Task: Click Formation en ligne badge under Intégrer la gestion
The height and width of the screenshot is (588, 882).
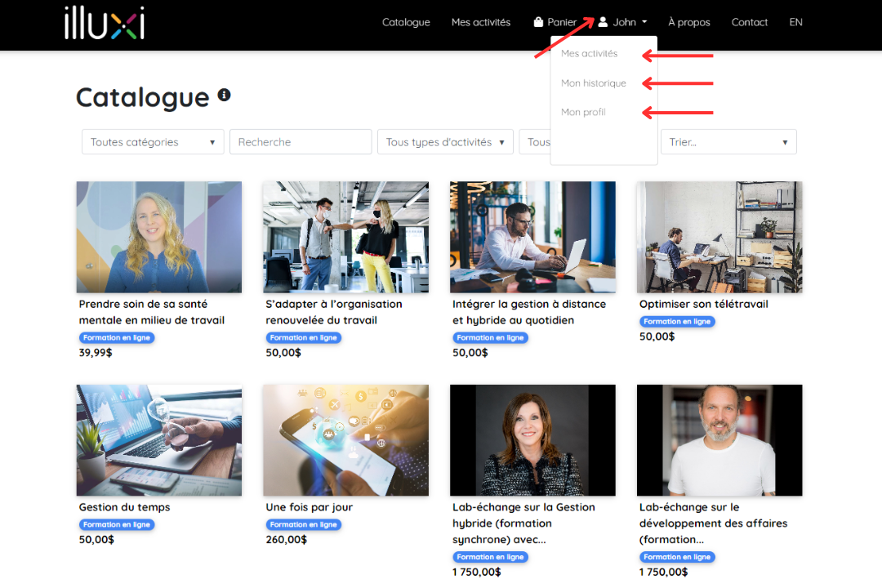Action: [x=490, y=337]
